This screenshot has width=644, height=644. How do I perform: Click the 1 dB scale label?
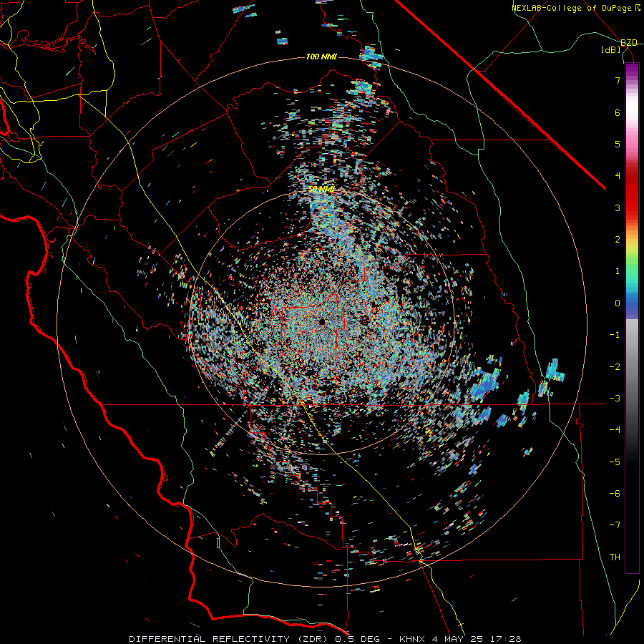pos(618,271)
